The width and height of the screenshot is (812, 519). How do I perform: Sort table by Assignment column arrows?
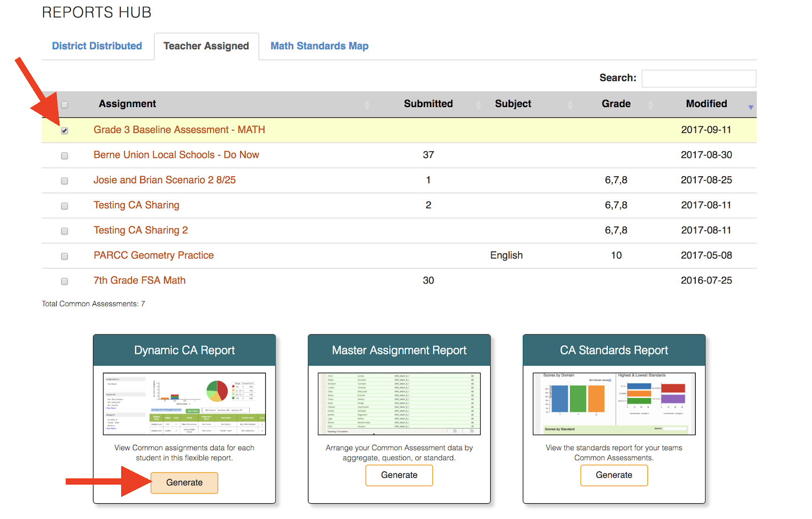click(x=367, y=105)
